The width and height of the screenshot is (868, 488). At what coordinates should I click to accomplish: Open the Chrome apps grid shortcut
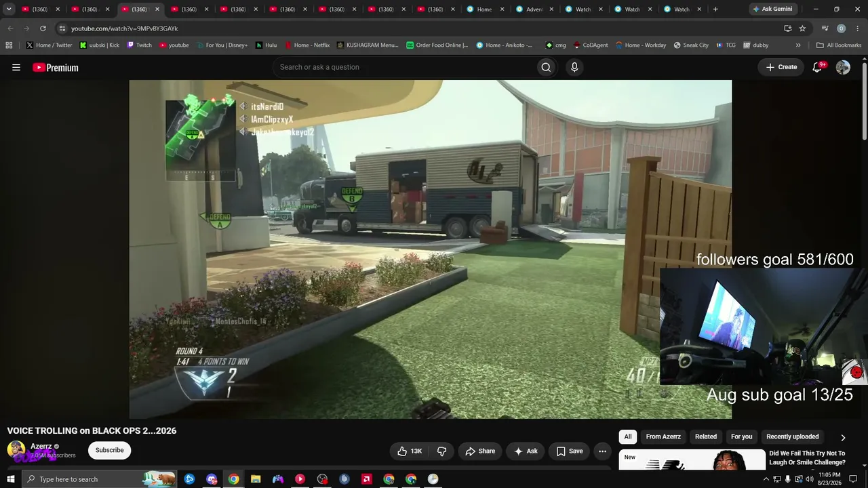[9, 45]
